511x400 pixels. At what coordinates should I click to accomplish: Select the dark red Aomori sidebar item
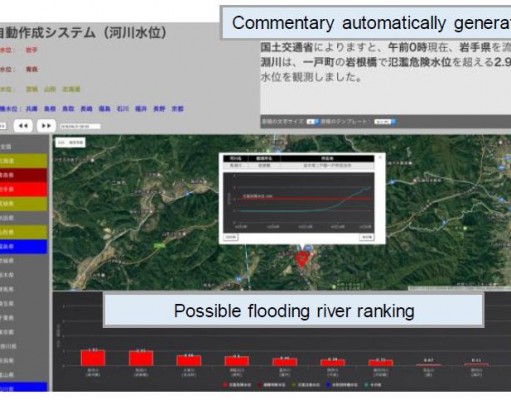23,175
